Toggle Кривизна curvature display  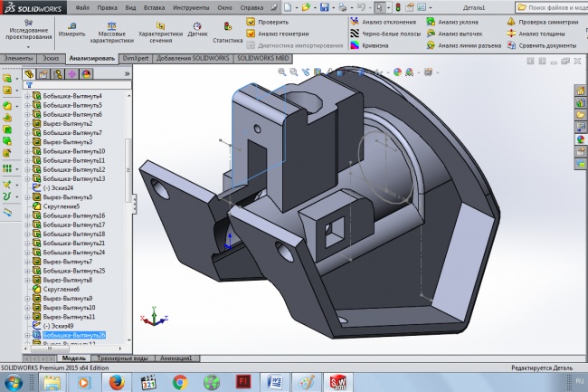(x=369, y=45)
